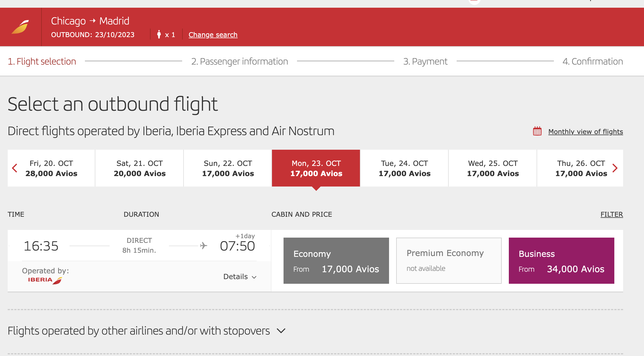Click the +1day arrival note
This screenshot has height=356, width=644.
245,236
